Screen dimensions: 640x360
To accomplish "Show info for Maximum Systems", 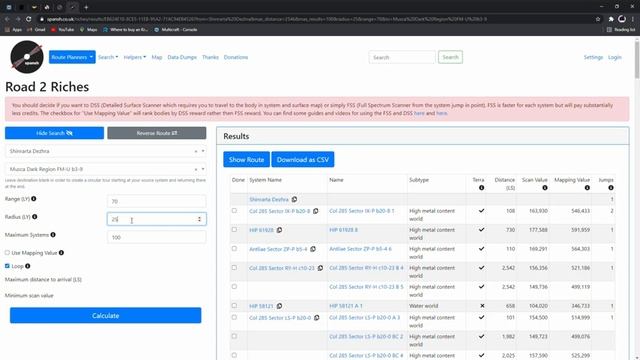I will point(53,235).
